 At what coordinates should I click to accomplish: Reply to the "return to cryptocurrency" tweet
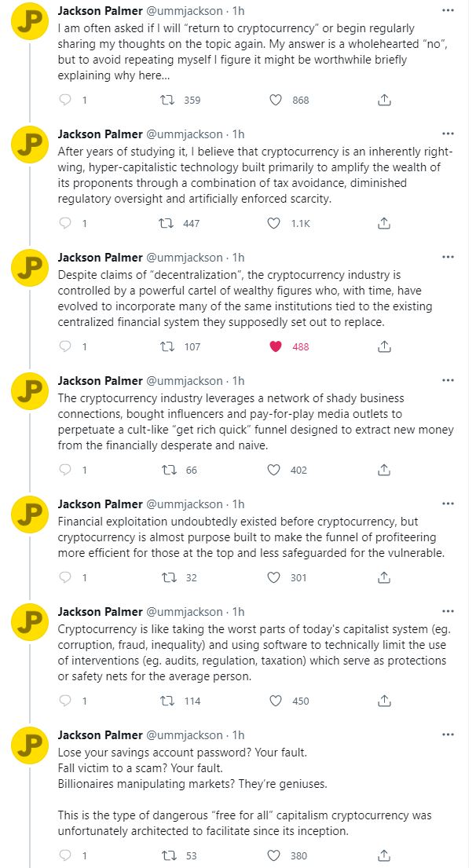click(66, 100)
